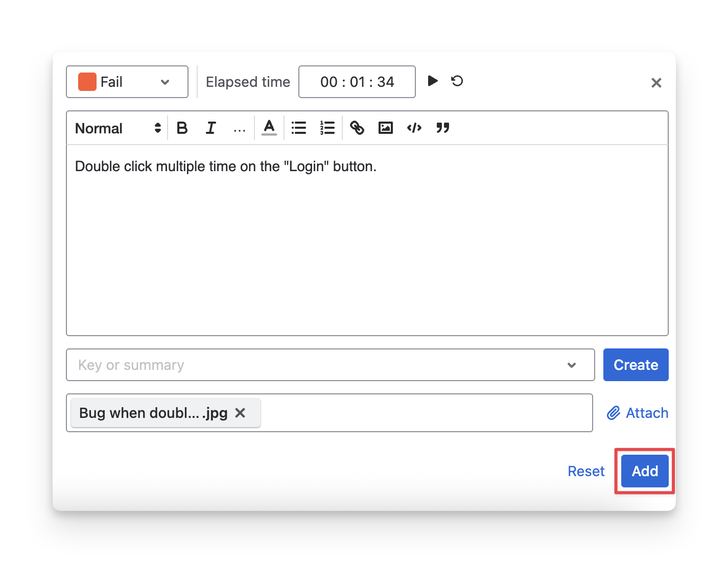Reset the elapsed time counter

click(x=457, y=81)
